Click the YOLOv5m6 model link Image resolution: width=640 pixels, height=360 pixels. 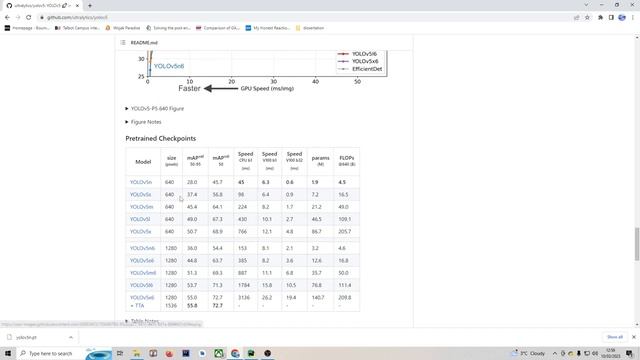143,273
